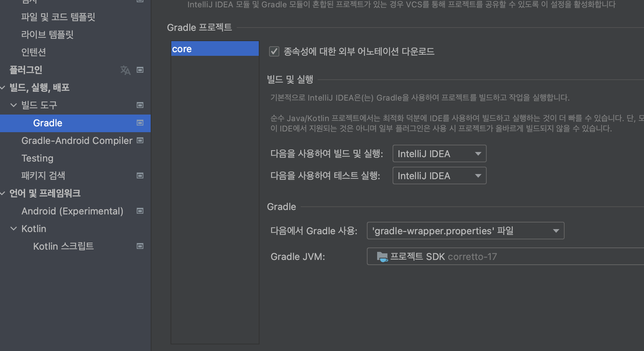Select the core Gradle project
This screenshot has height=351, width=644.
[215, 49]
